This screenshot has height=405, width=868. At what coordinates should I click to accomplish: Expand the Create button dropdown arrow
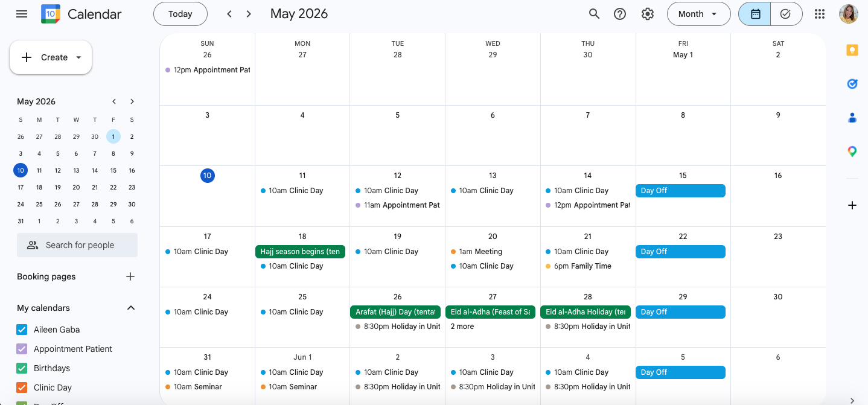click(78, 57)
